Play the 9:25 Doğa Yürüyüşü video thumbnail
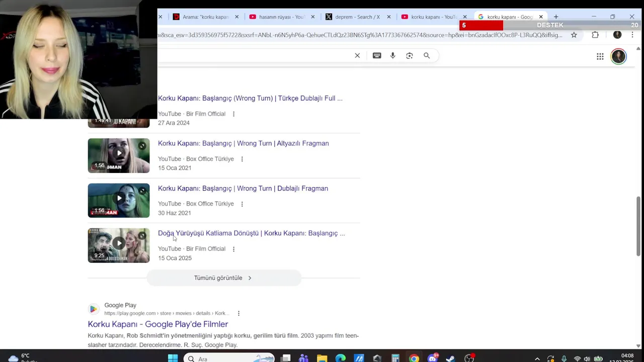Screen dimensions: 644x362 tap(119, 245)
